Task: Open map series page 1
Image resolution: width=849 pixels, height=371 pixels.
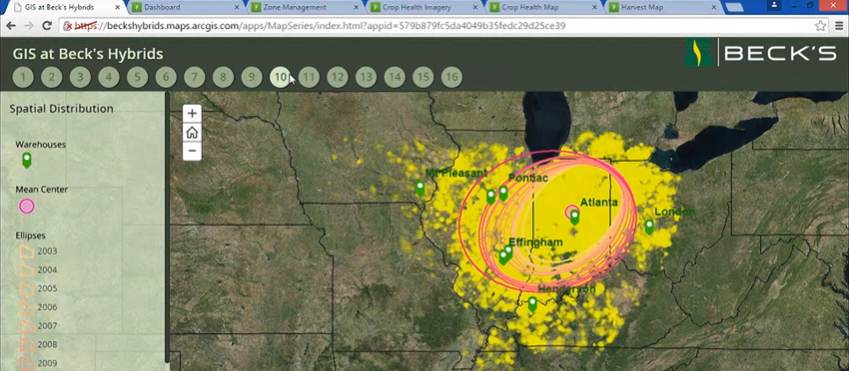Action: (x=23, y=77)
